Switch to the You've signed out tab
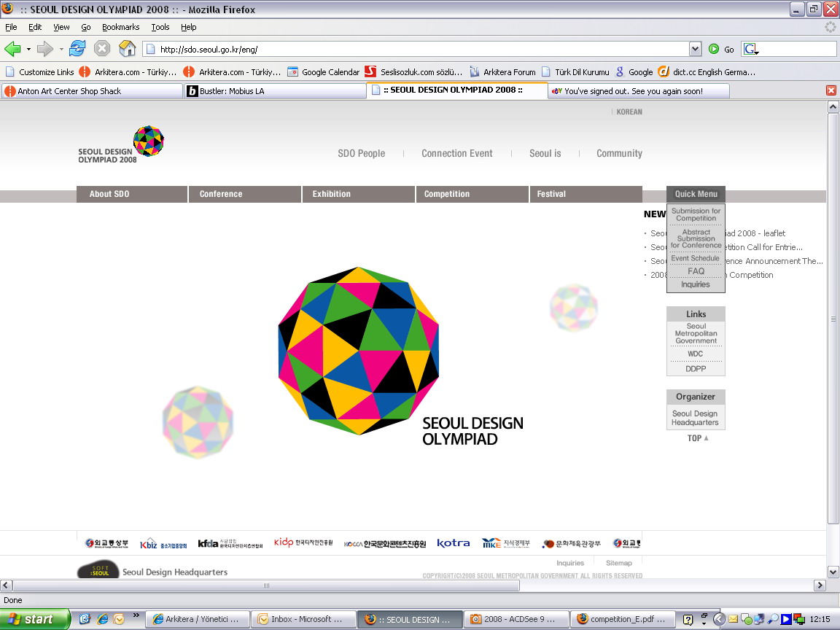Screen dimensions: 840x630 pos(639,91)
